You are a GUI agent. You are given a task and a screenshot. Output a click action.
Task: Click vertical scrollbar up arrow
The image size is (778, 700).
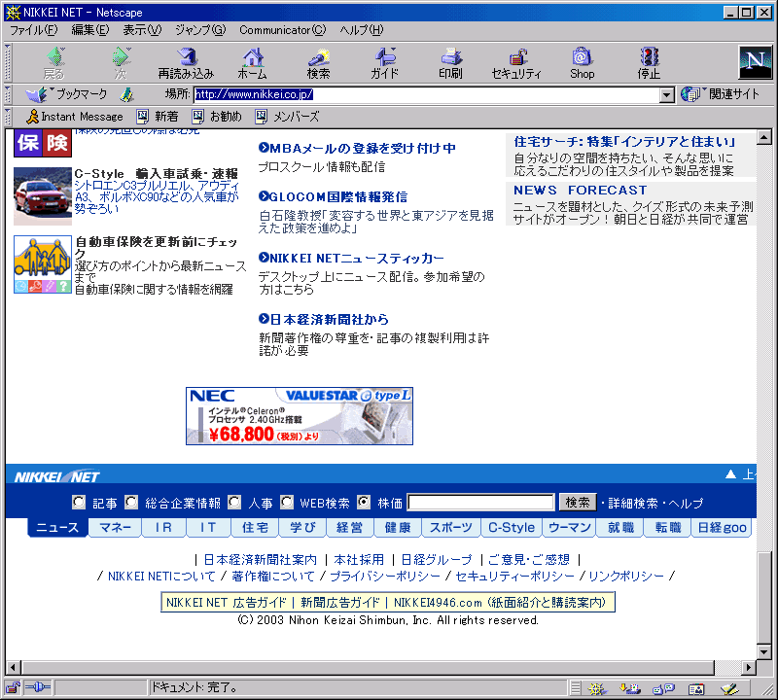pyautogui.click(x=764, y=137)
